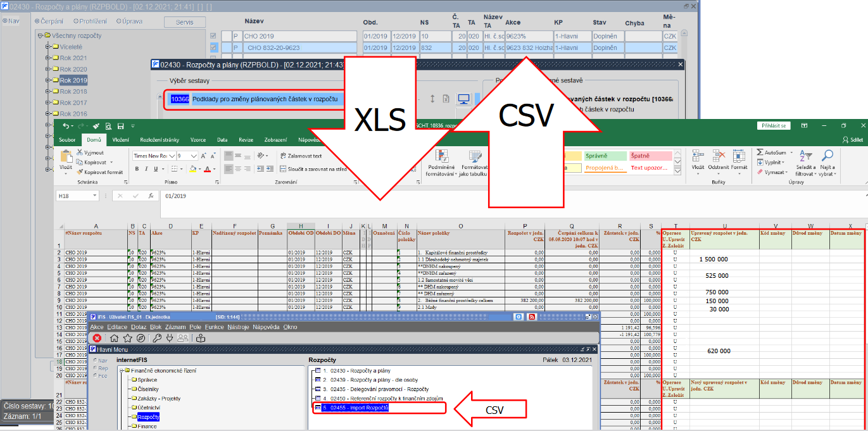Image resolution: width=868 pixels, height=431 pixels.
Task: Select Rozpočty folder in internetFIS tree
Action: click(x=148, y=418)
